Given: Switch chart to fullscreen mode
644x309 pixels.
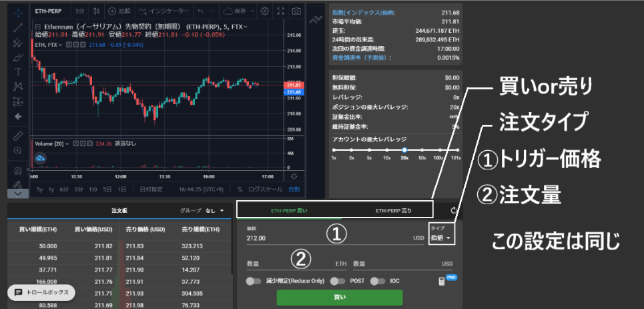Looking at the screenshot, I should coord(281,11).
